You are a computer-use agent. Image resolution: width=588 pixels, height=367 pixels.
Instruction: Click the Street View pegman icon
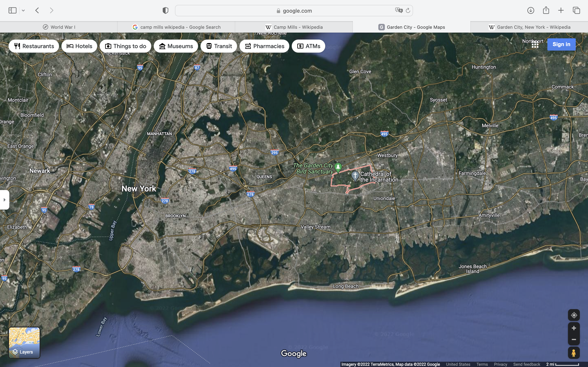point(574,353)
